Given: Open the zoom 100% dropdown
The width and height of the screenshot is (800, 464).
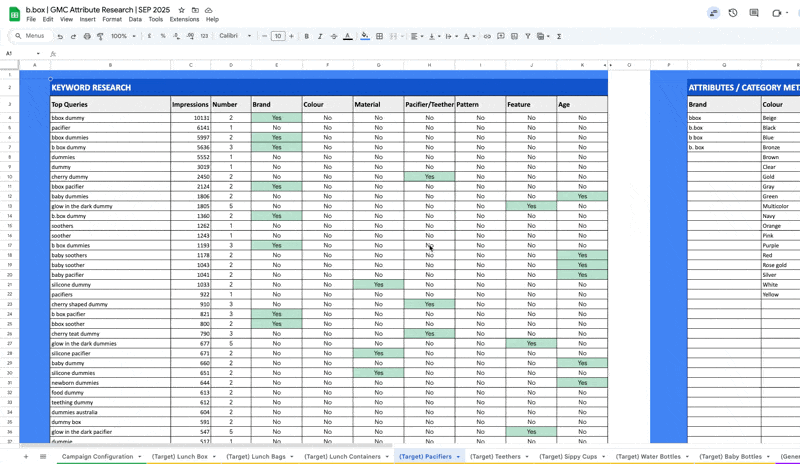Looking at the screenshot, I should [123, 36].
